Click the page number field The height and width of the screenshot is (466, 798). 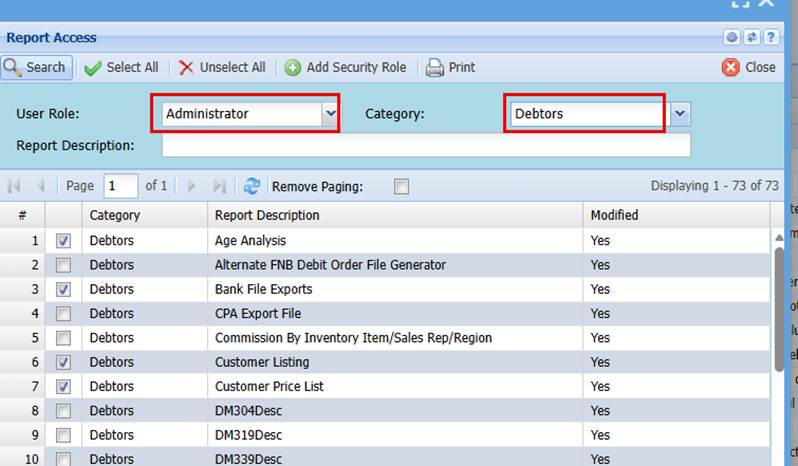121,186
